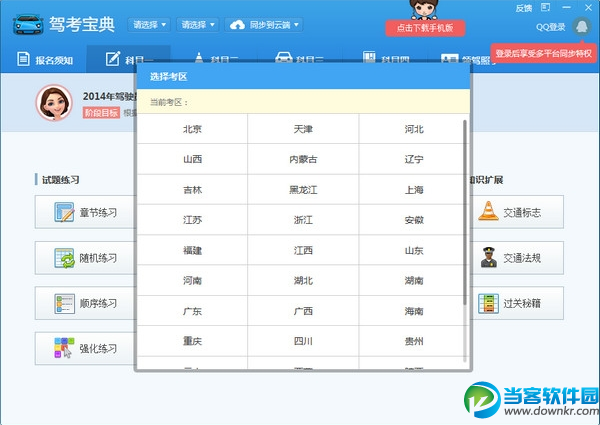Select 海南 exam region
This screenshot has width=600, height=425.
pyautogui.click(x=414, y=311)
